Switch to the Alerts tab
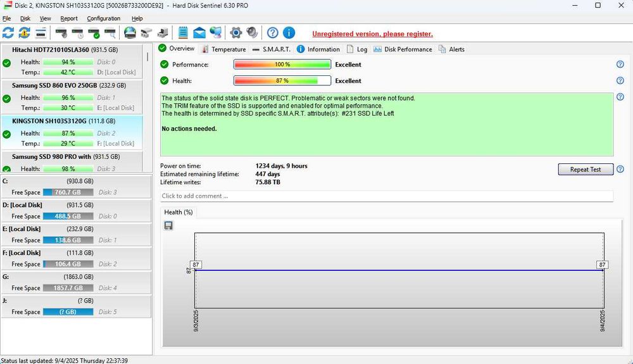The height and width of the screenshot is (364, 633). click(x=452, y=49)
